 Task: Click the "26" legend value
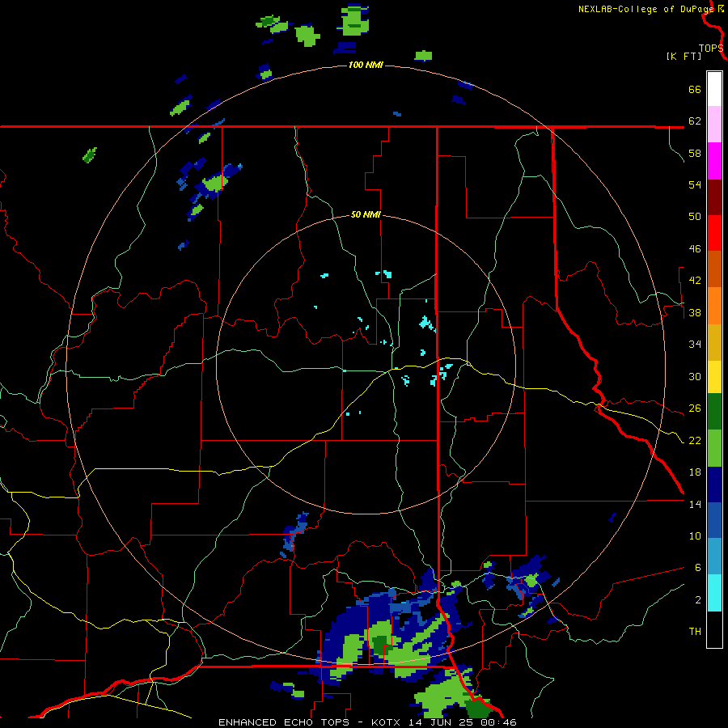(x=695, y=408)
